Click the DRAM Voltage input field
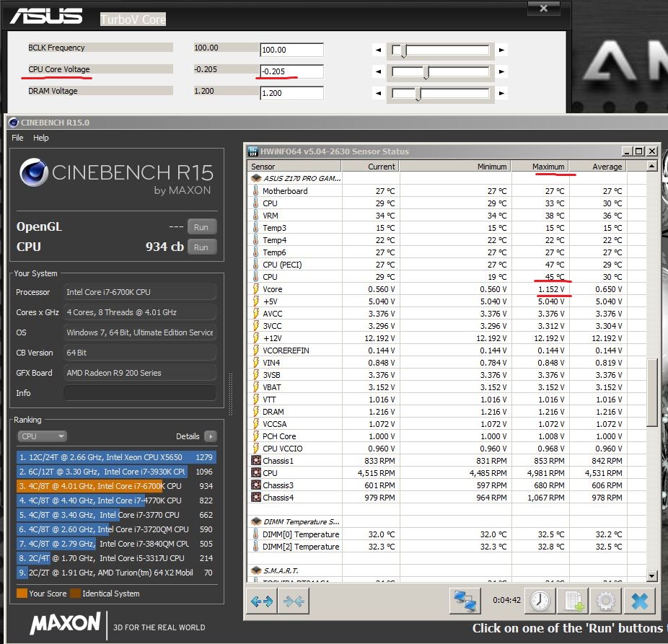The height and width of the screenshot is (644, 668). tap(291, 93)
